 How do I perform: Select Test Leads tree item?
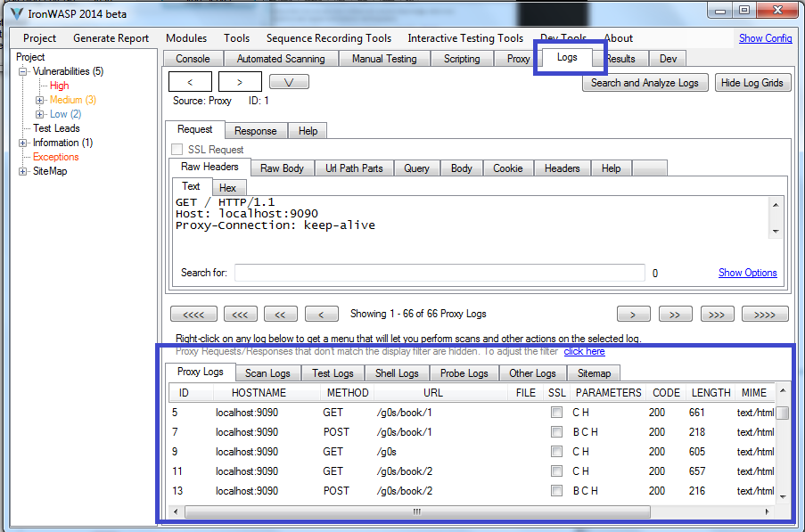coord(56,128)
